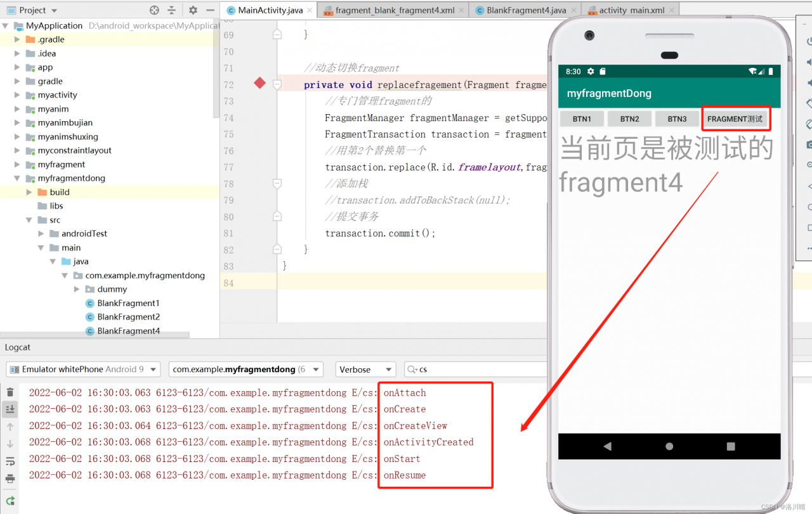Click the collapse-all icon in Project panel
The width and height of the screenshot is (812, 514).
[171, 10]
